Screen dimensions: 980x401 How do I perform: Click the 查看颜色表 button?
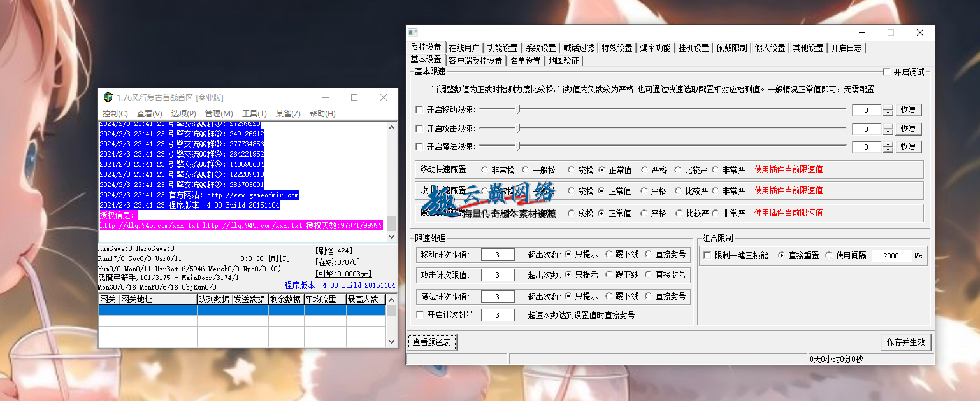click(x=431, y=342)
